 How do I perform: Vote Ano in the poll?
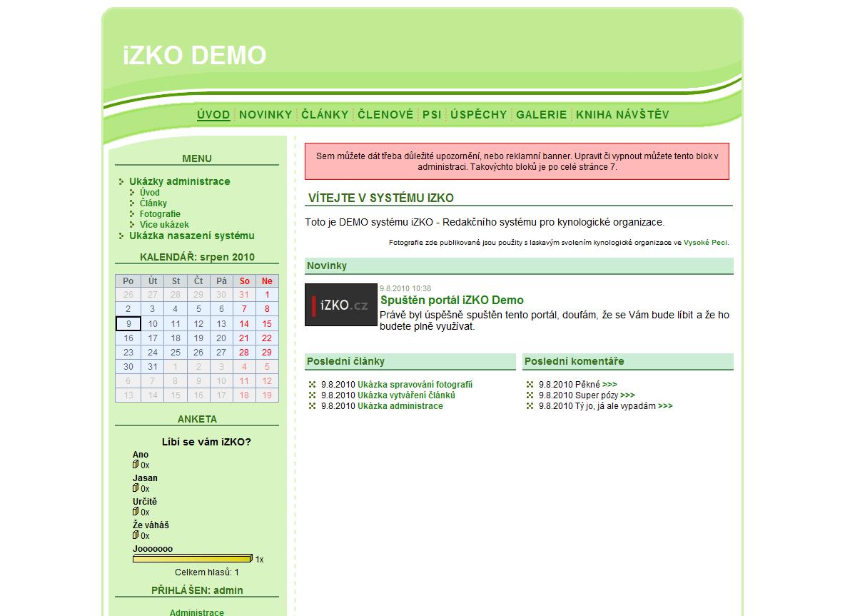point(140,454)
